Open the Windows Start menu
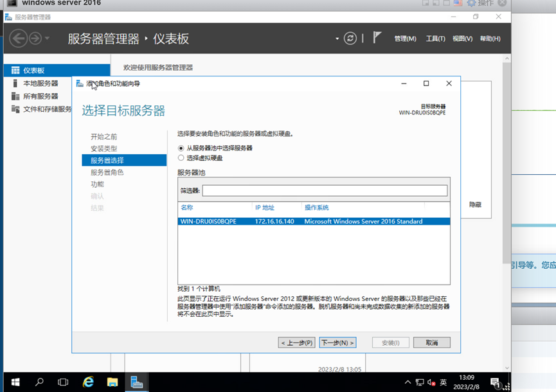Viewport: 556px width, 392px height. click(x=15, y=382)
